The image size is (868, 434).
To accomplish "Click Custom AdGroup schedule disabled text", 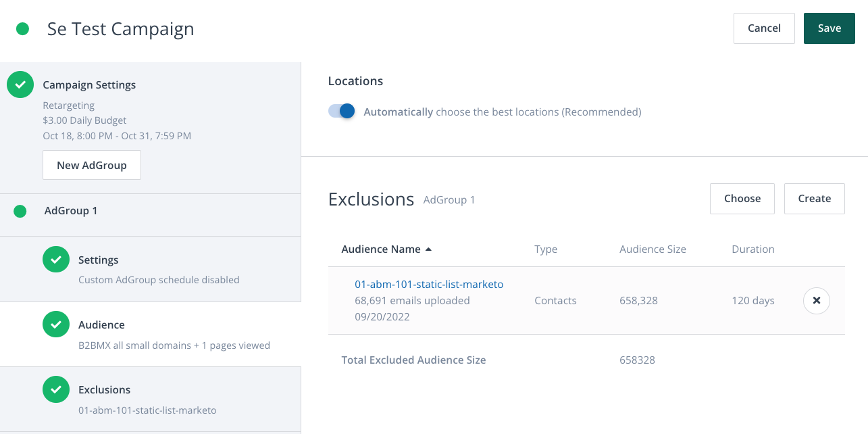I will [x=159, y=280].
